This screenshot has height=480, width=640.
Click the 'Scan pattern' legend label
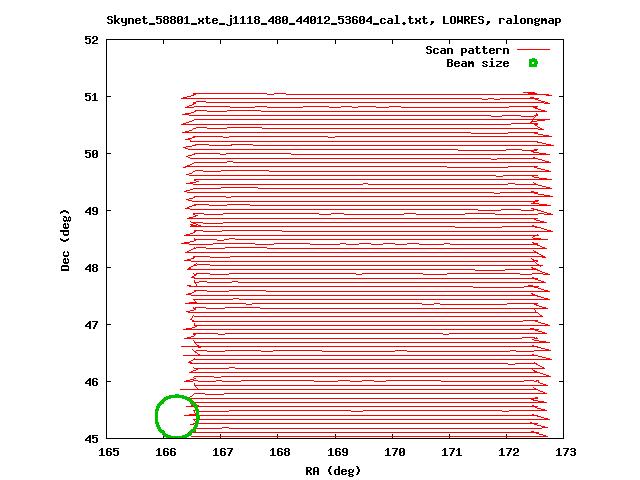467,50
